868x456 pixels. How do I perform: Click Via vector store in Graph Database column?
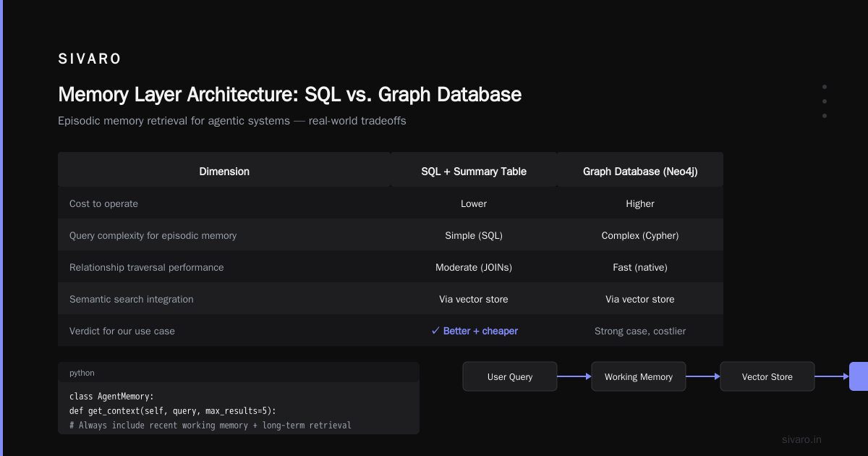tap(640, 299)
